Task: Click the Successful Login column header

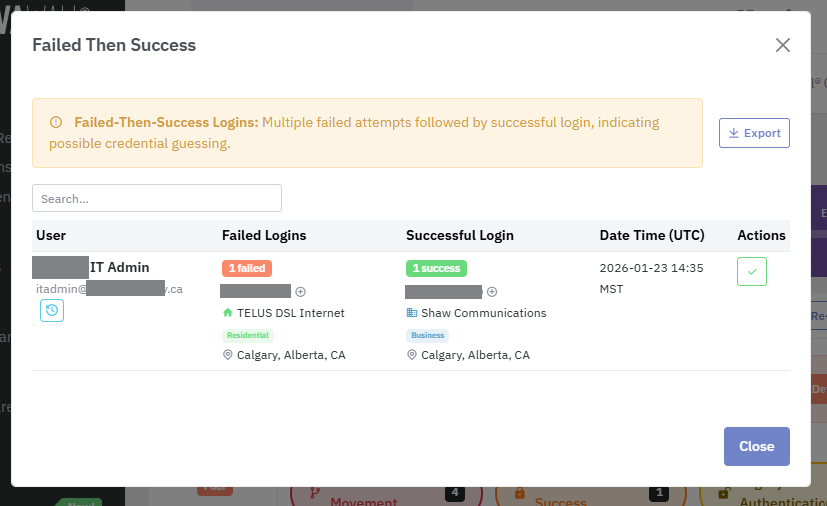Action: coord(459,235)
